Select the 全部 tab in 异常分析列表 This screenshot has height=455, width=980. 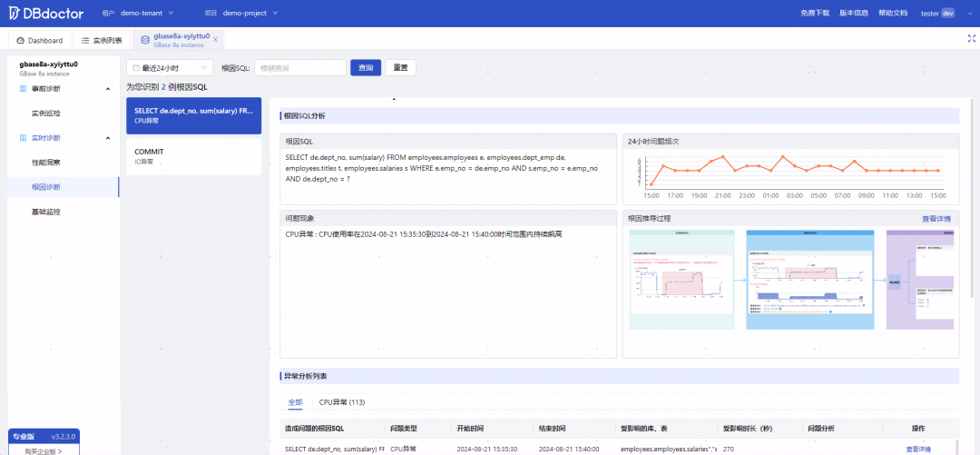[x=295, y=401]
